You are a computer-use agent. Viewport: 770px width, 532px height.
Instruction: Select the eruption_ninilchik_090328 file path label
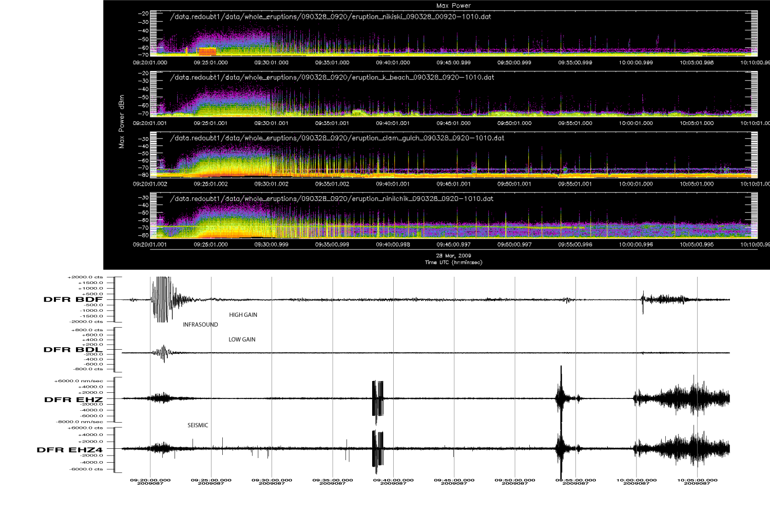pos(332,199)
